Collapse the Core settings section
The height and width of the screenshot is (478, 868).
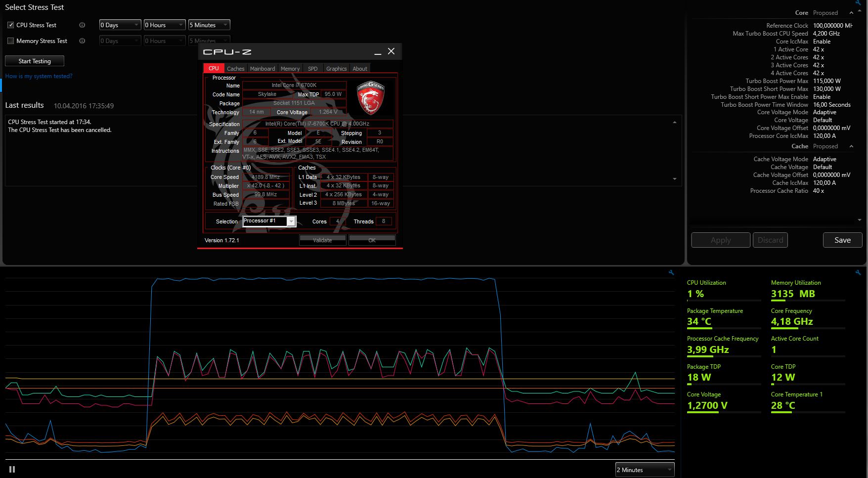pyautogui.click(x=851, y=13)
